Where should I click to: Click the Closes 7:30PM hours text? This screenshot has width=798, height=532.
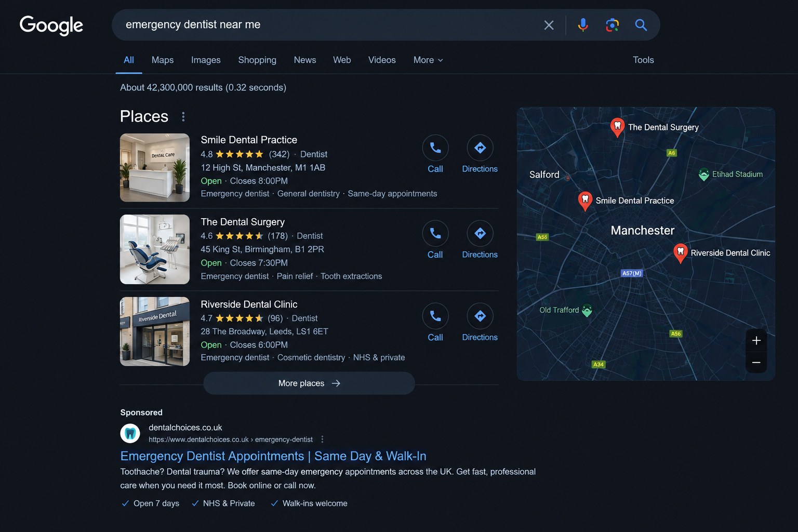click(x=259, y=263)
